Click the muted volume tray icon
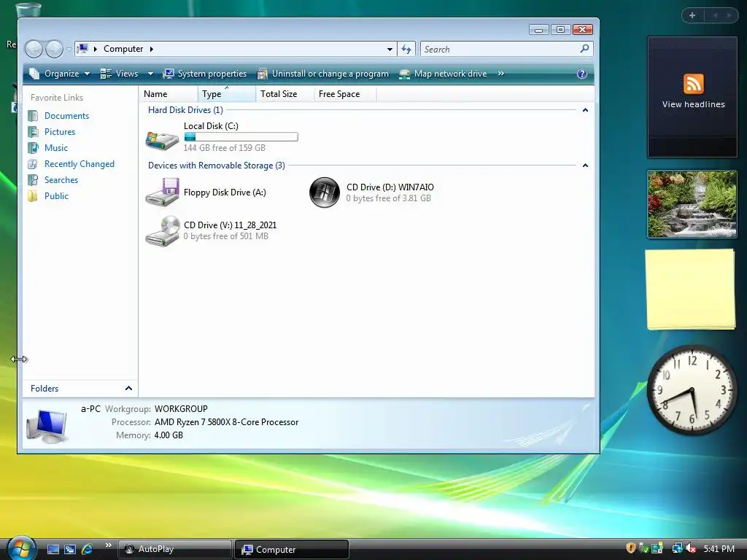This screenshot has width=747, height=560. (x=691, y=548)
